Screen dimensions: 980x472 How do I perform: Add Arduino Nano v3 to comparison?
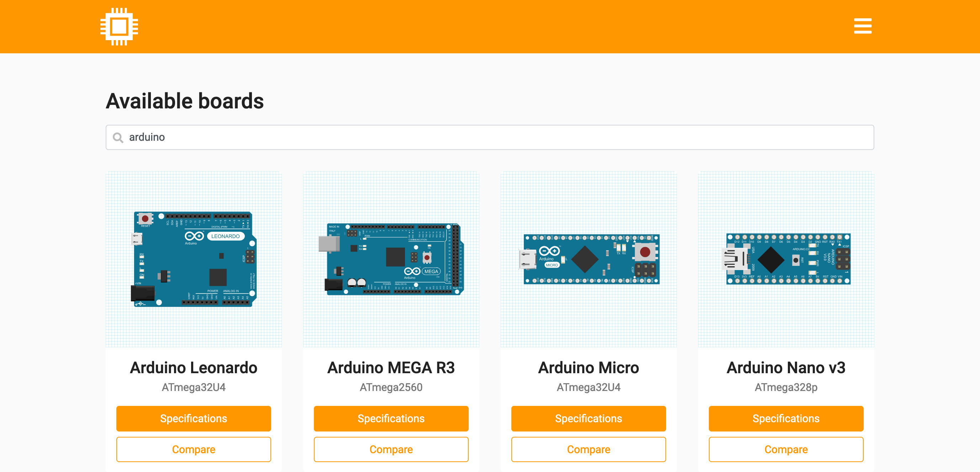click(786, 449)
